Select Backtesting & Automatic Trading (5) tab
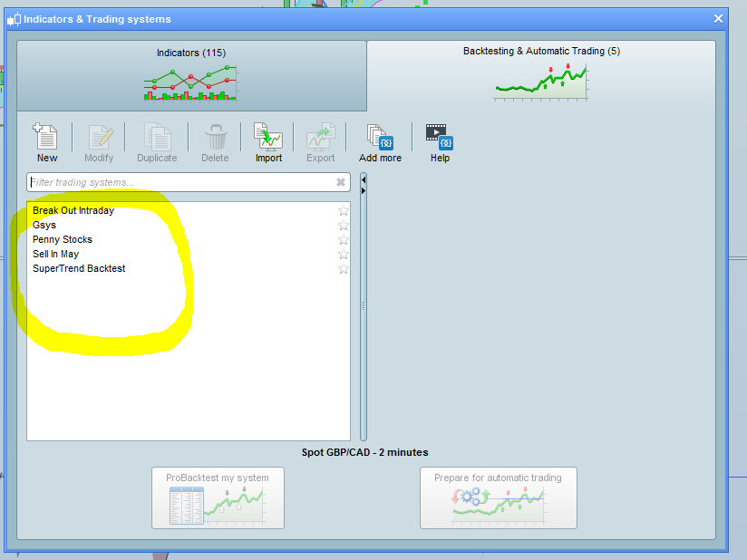747x560 pixels. click(x=541, y=74)
